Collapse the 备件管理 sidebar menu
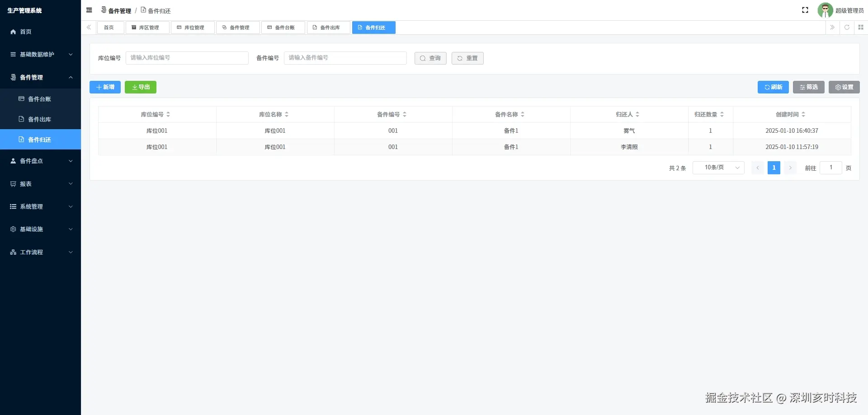The height and width of the screenshot is (415, 868). [x=40, y=77]
